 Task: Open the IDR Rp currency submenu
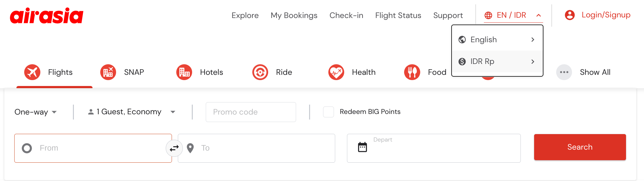497,61
